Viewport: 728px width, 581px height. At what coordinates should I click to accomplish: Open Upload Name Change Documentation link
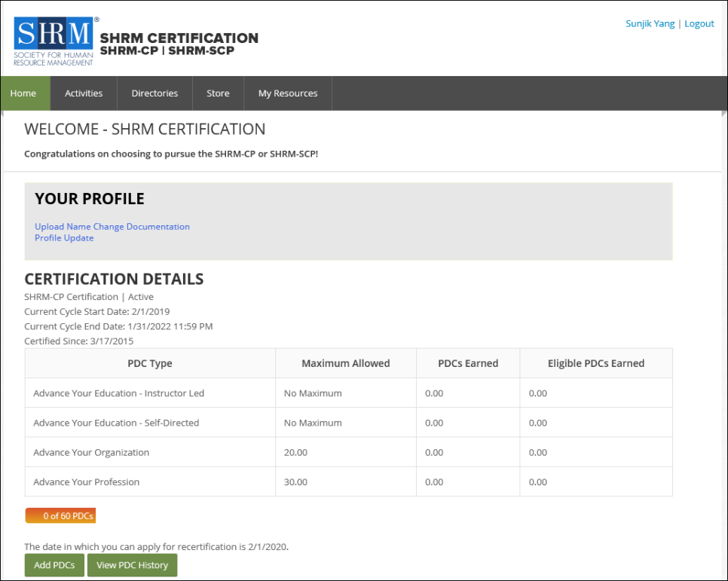point(112,227)
